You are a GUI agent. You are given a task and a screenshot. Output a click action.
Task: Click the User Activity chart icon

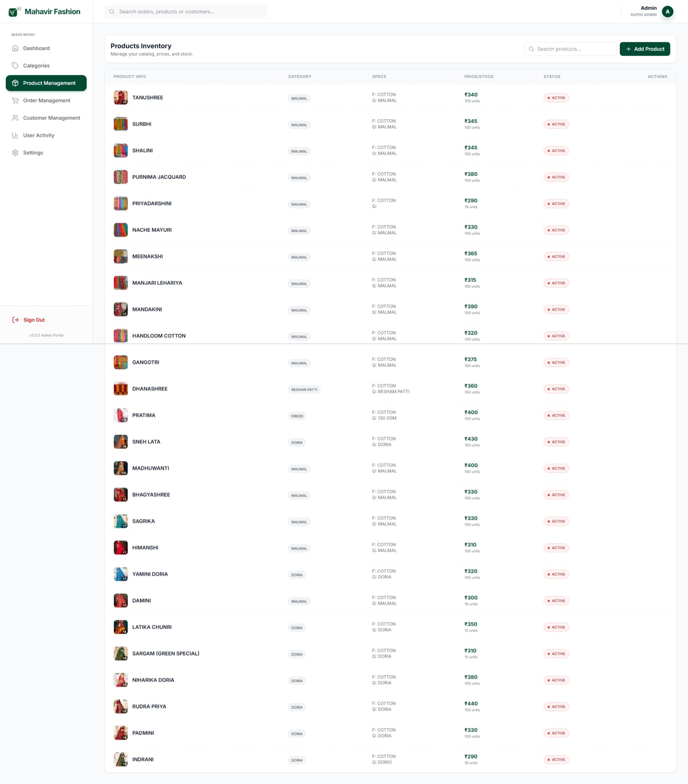[x=15, y=135]
